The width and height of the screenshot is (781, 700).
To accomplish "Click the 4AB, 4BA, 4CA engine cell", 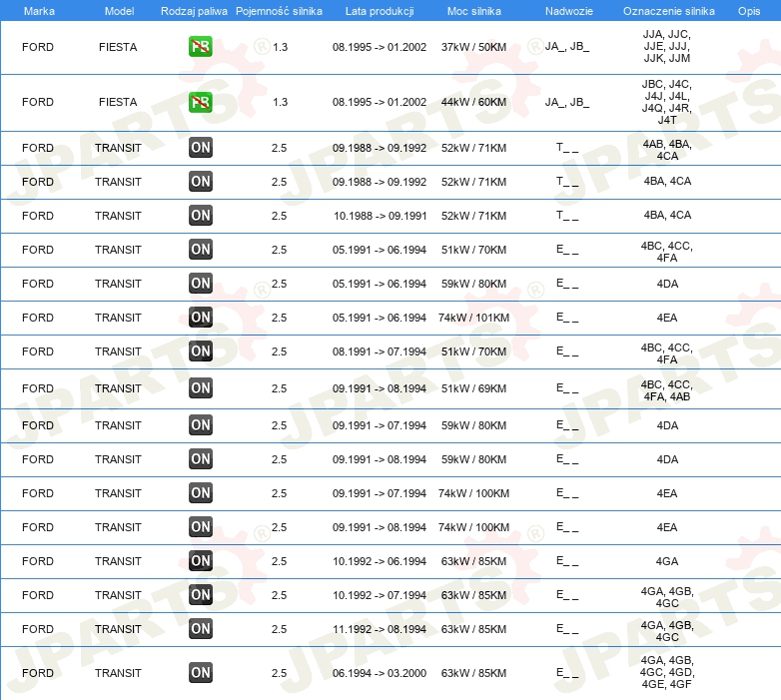I will click(667, 150).
